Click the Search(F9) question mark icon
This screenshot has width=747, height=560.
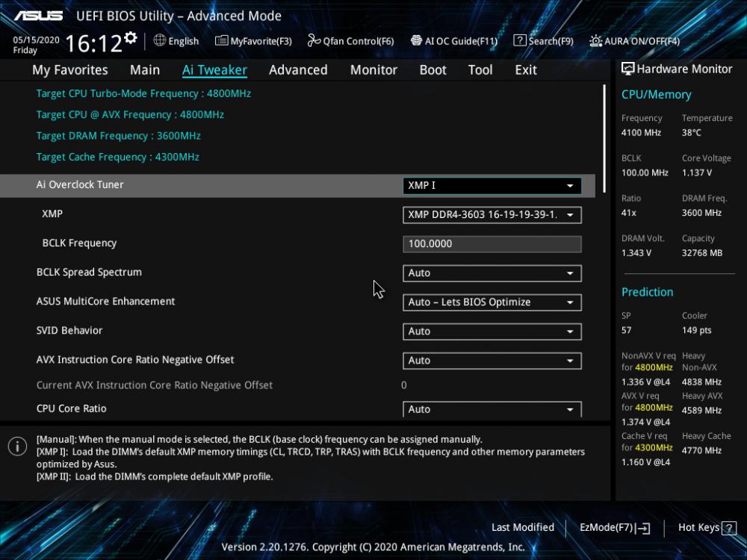coord(520,40)
